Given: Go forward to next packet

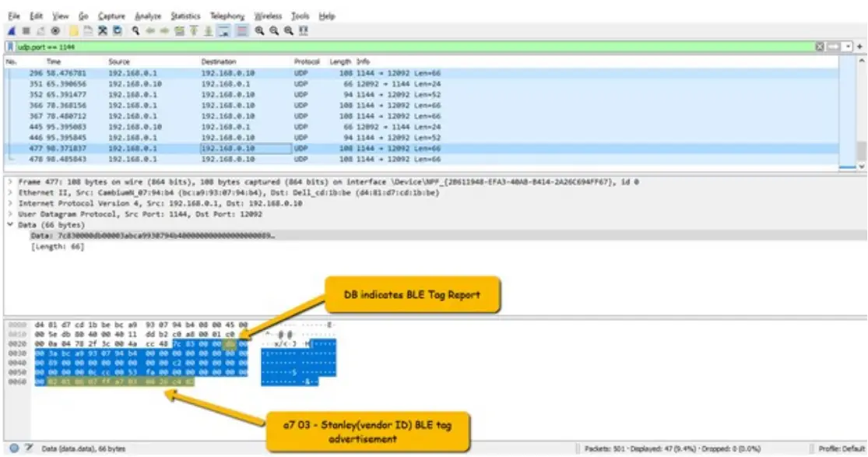Looking at the screenshot, I should (x=164, y=31).
